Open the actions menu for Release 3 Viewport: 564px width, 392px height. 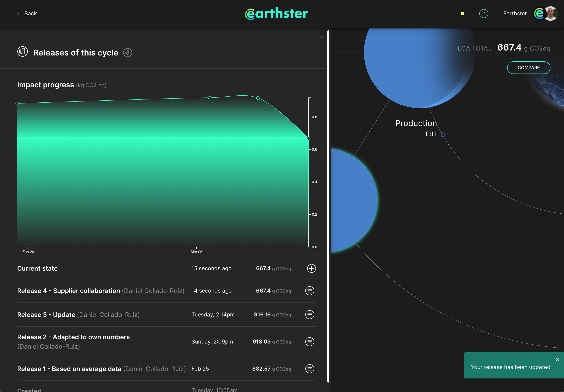(x=310, y=315)
